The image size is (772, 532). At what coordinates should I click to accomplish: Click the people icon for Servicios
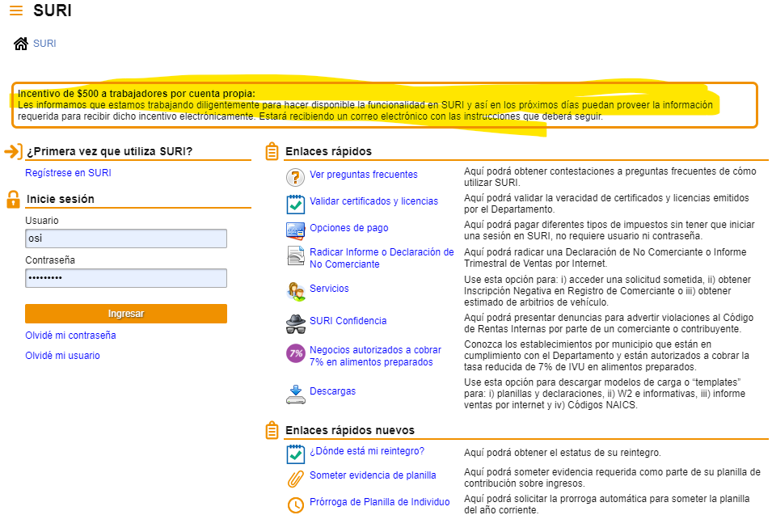(295, 291)
